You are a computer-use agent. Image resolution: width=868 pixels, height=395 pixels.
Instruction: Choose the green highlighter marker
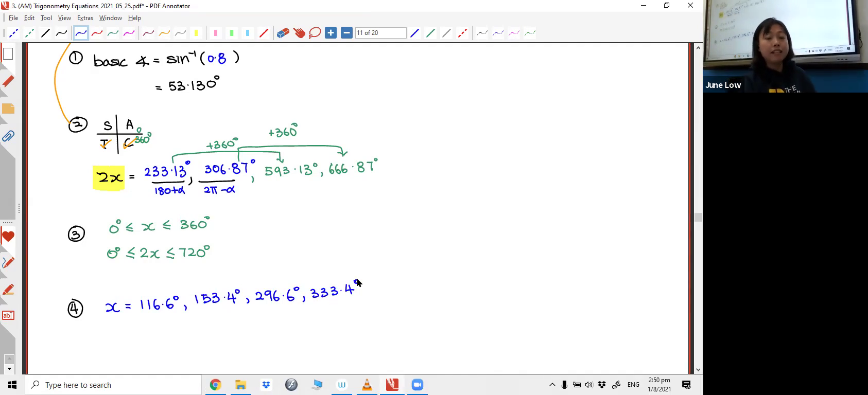tap(232, 33)
